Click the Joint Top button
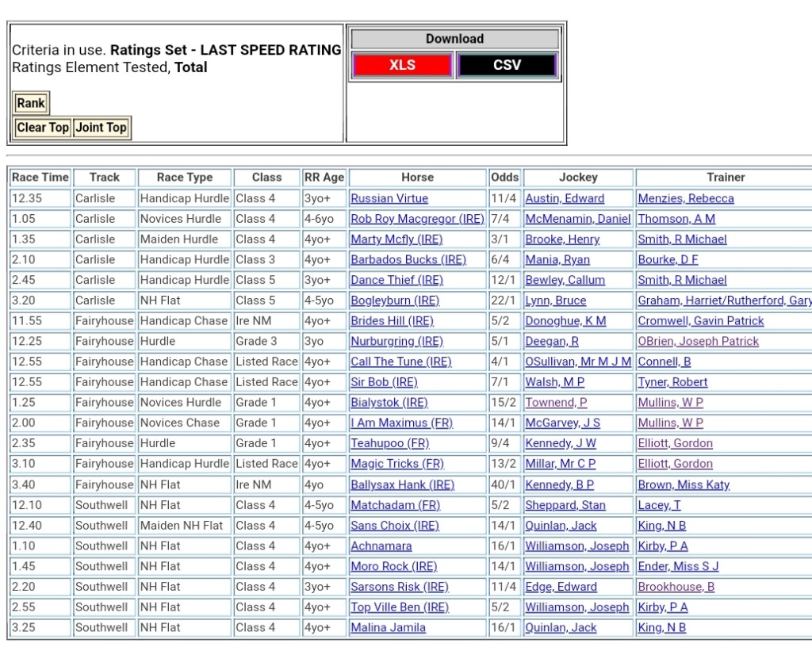Viewport: 812px width, 666px height. click(101, 128)
